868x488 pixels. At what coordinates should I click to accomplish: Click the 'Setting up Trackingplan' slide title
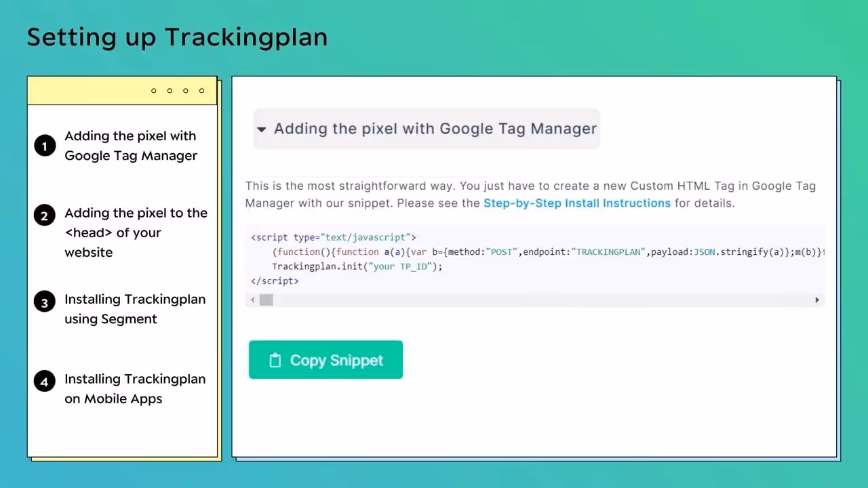pos(177,37)
